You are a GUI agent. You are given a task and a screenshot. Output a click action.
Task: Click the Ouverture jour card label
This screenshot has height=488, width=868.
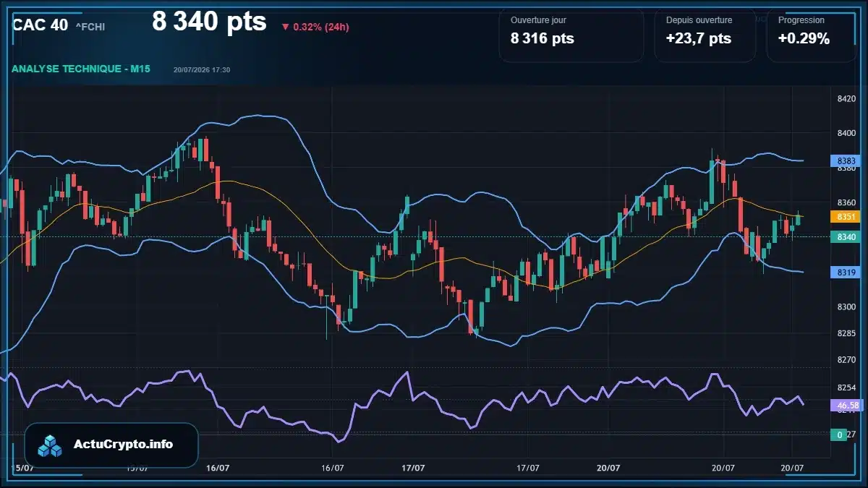538,20
